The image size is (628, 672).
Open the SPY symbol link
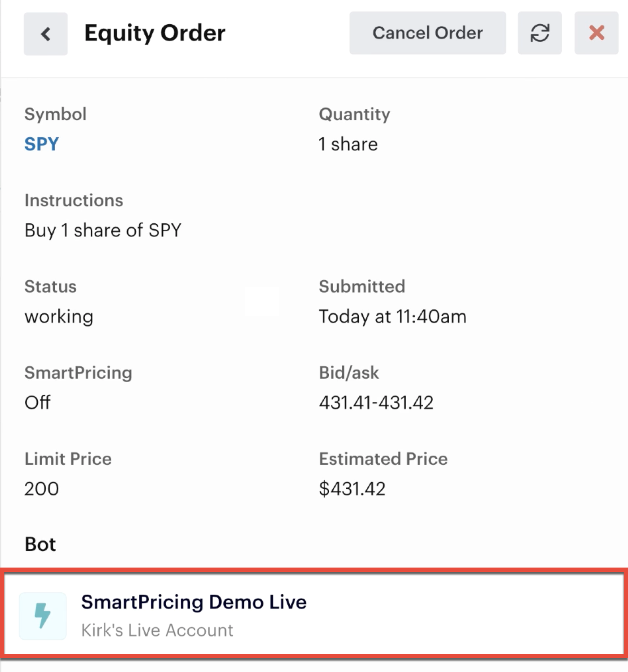[42, 144]
